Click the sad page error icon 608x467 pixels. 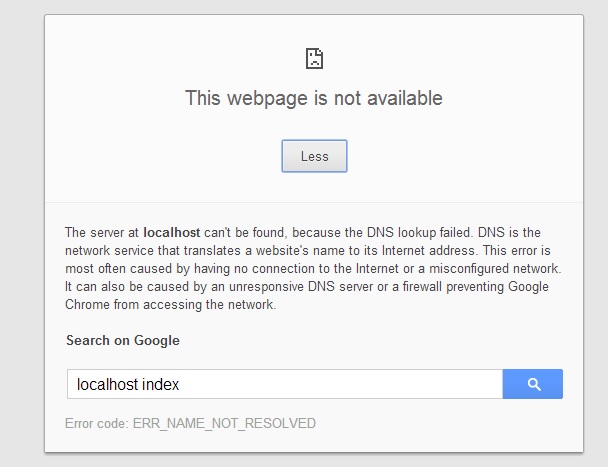coord(314,58)
